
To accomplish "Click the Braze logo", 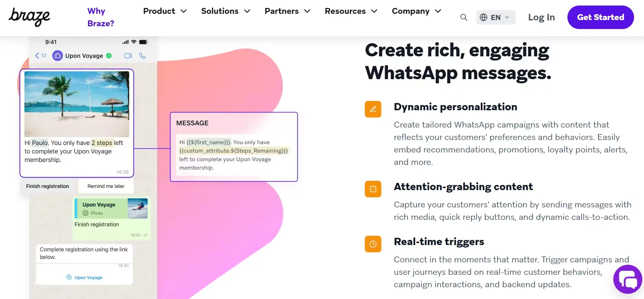I will point(29,17).
